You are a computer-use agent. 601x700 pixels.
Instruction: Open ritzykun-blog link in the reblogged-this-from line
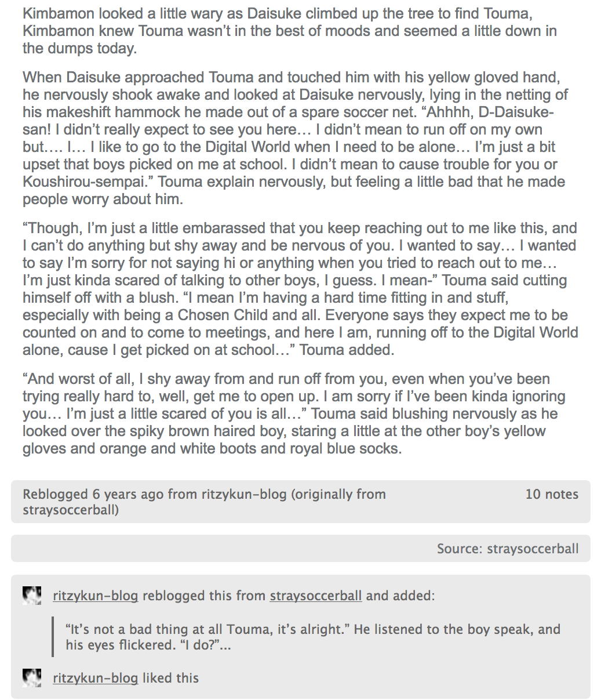(x=95, y=596)
